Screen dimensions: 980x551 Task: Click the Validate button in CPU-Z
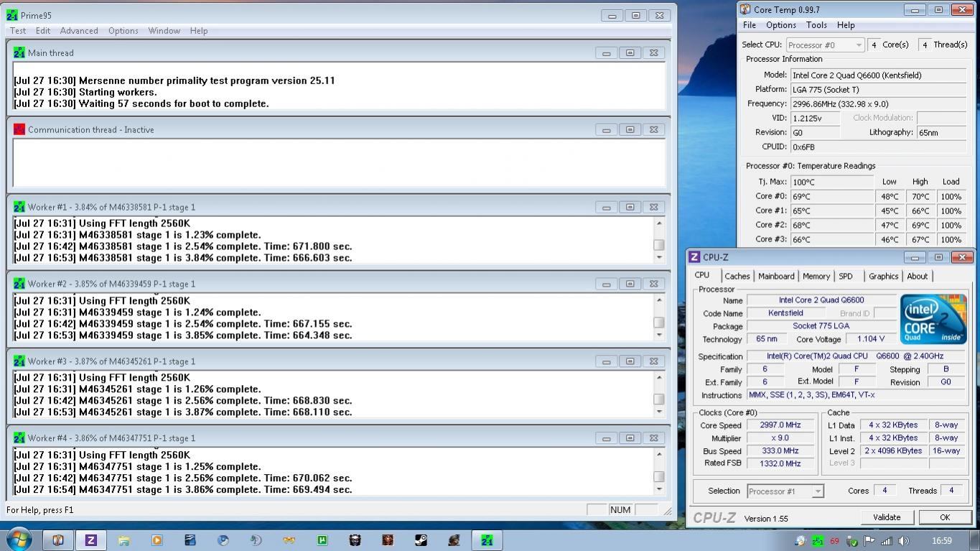(887, 517)
